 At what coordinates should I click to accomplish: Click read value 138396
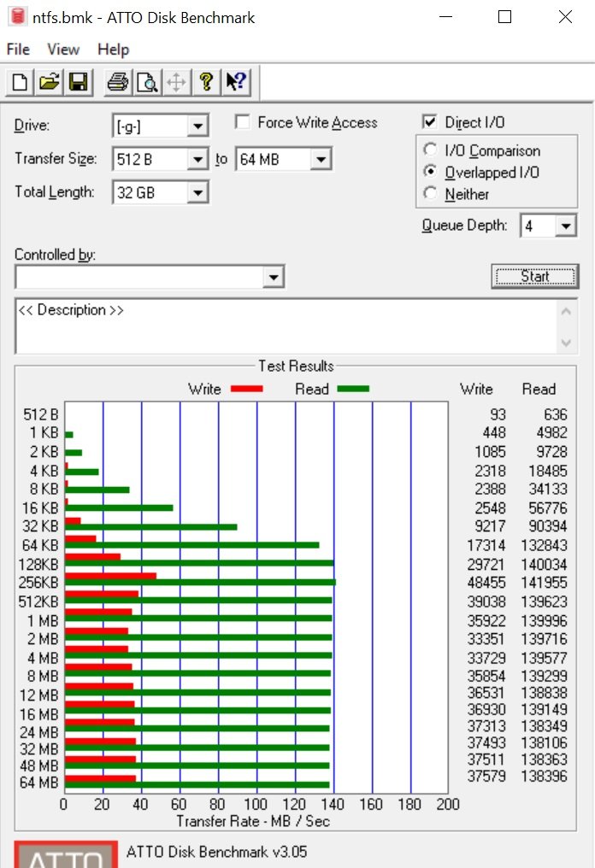[x=544, y=776]
